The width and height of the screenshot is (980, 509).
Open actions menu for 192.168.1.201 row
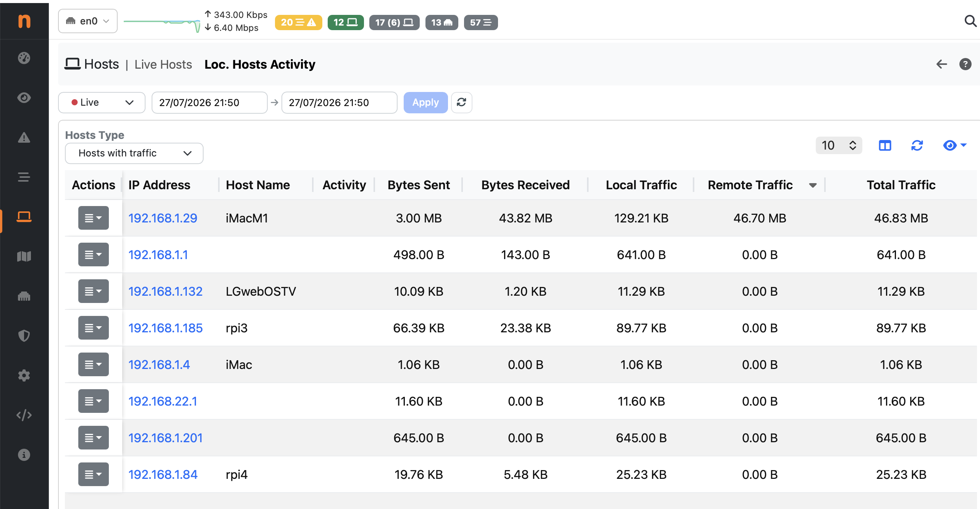[x=94, y=438]
